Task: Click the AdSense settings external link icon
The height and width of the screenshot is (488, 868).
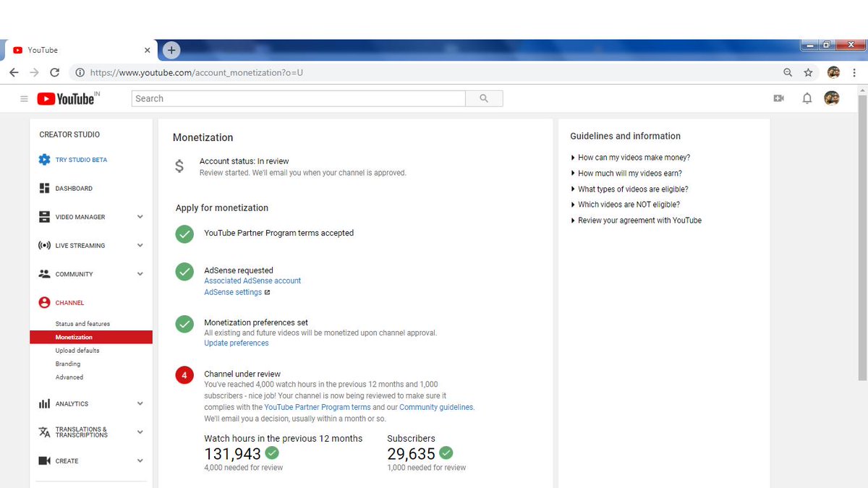Action: pos(268,293)
